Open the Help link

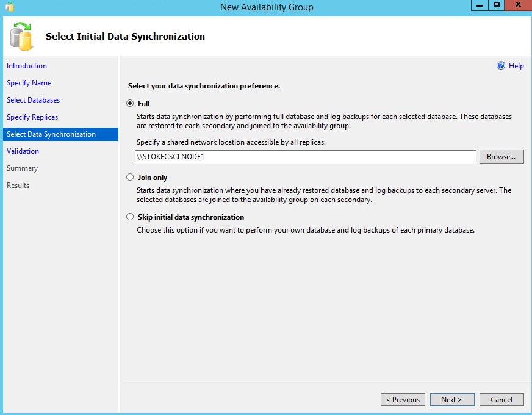coord(516,66)
